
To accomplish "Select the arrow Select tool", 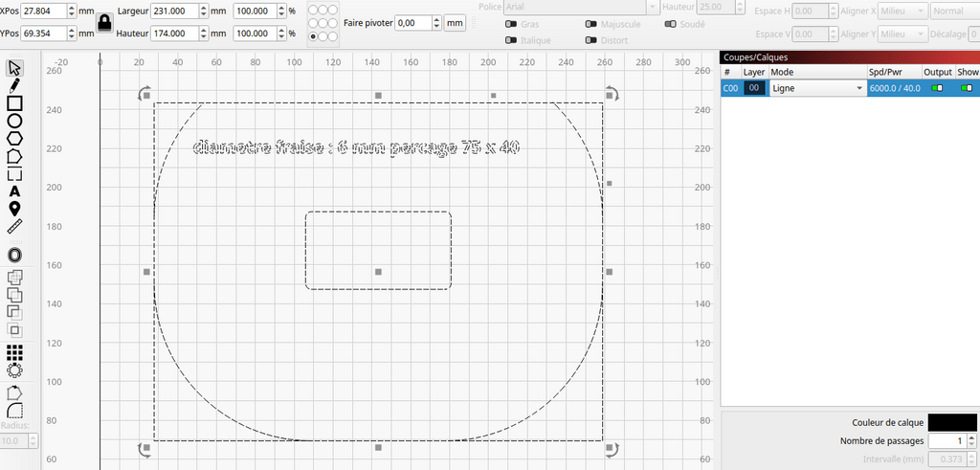I will 15,68.
